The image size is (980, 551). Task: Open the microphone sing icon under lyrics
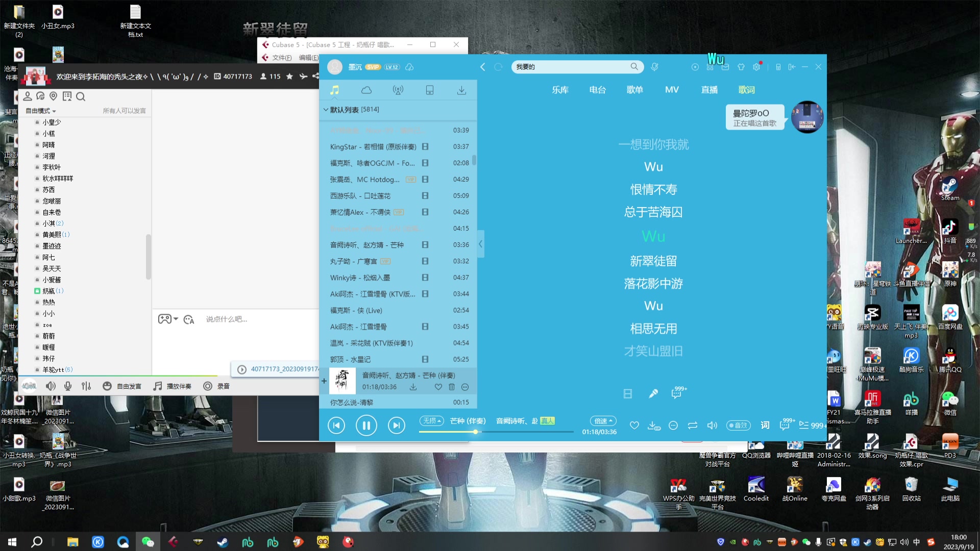click(653, 393)
